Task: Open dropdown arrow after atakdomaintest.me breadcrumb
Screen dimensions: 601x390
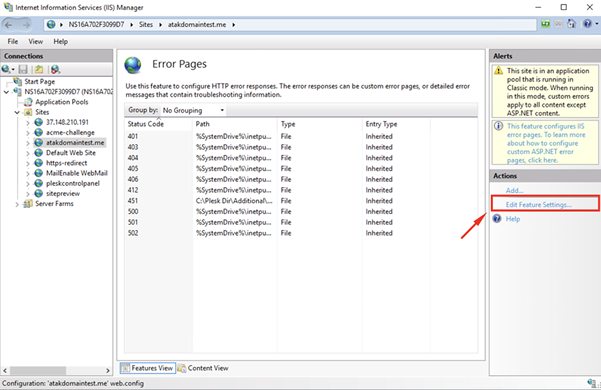Action: point(233,25)
